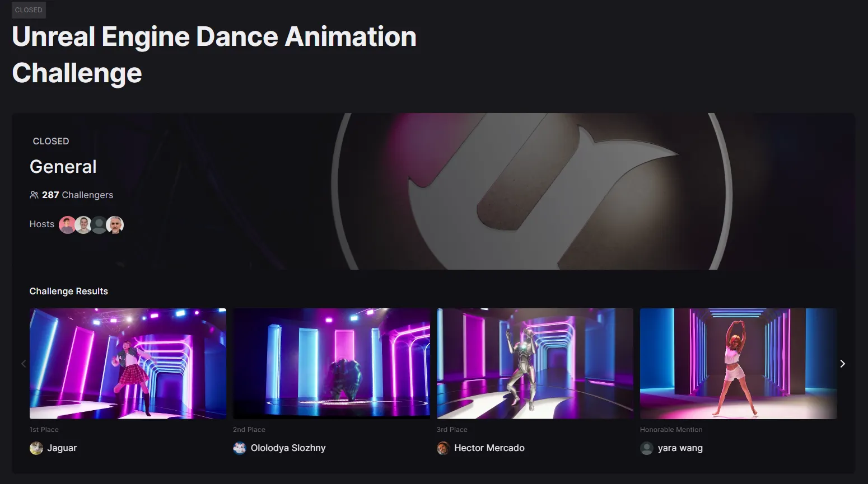Image resolution: width=868 pixels, height=484 pixels.
Task: Click the 1st Place label
Action: (x=44, y=430)
